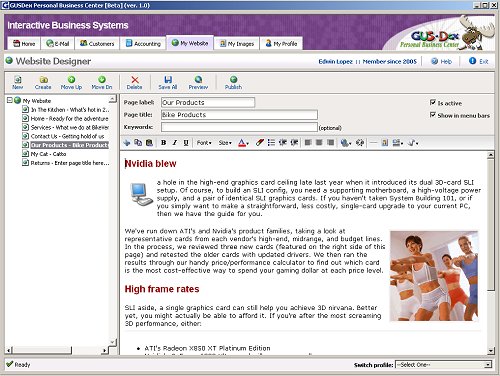Select the Returns page in tree
The height and width of the screenshot is (376, 500).
pyautogui.click(x=66, y=163)
